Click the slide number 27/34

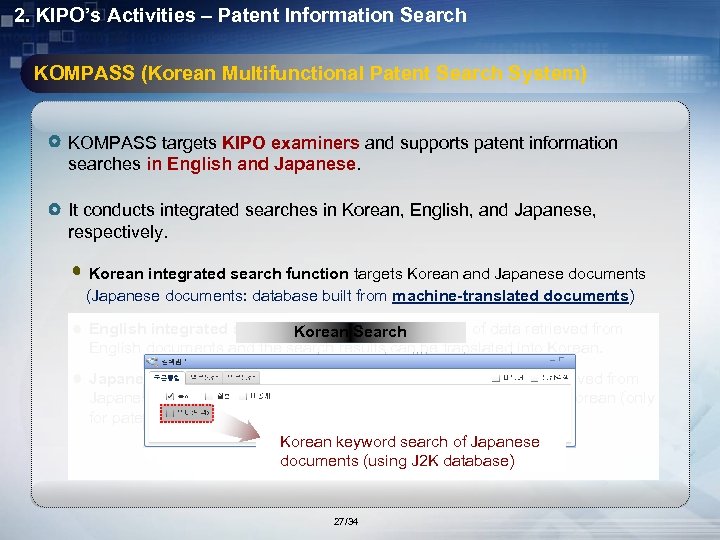pos(346,522)
